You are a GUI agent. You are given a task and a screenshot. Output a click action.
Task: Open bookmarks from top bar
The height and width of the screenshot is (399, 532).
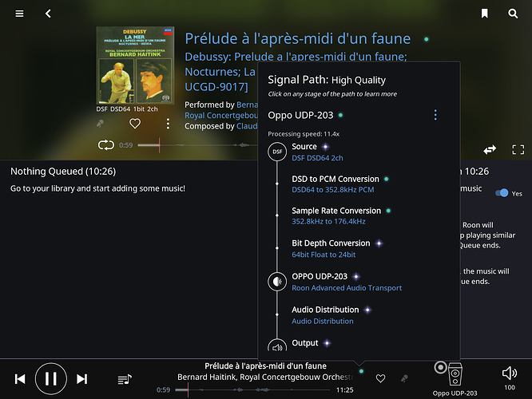pos(485,14)
